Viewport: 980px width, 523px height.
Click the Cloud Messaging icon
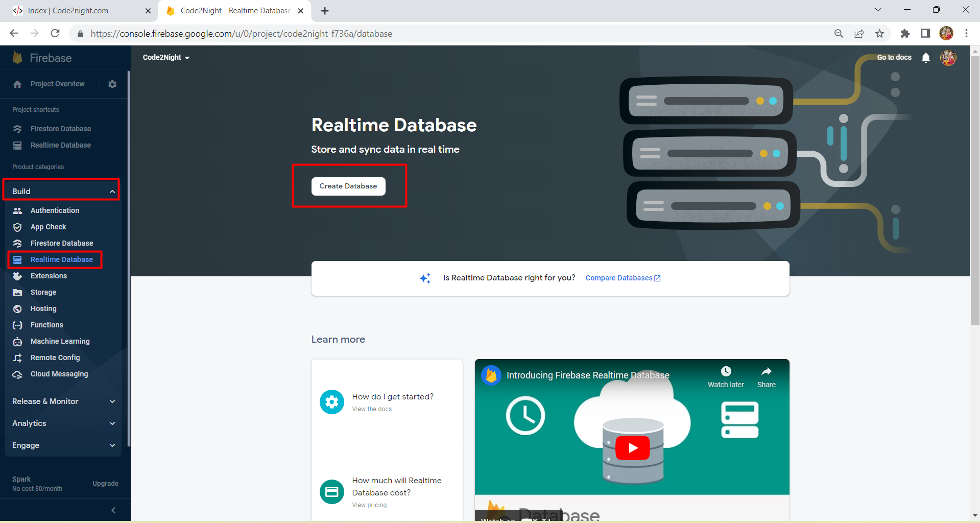pyautogui.click(x=17, y=374)
